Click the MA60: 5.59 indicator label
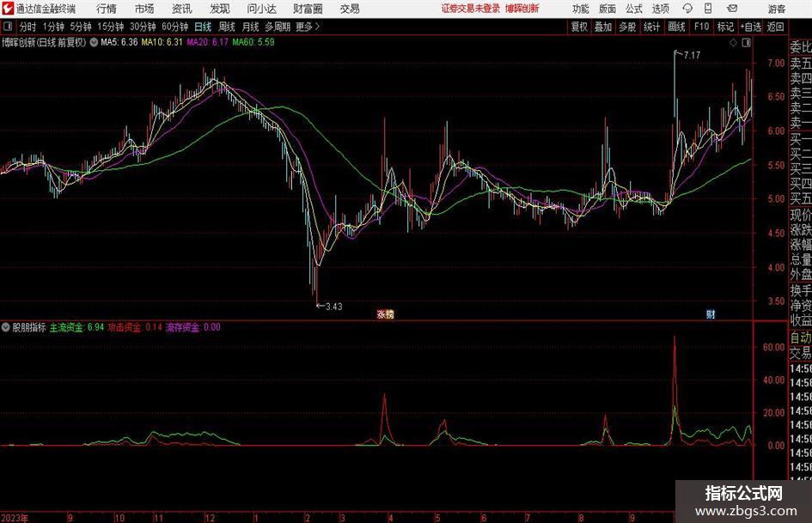This screenshot has height=523, width=812. (x=253, y=42)
